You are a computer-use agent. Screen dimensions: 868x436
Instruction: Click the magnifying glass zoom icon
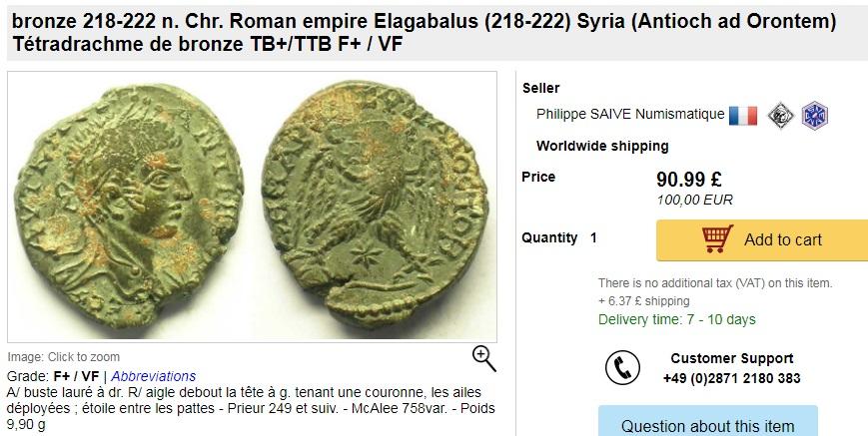pyautogui.click(x=483, y=358)
